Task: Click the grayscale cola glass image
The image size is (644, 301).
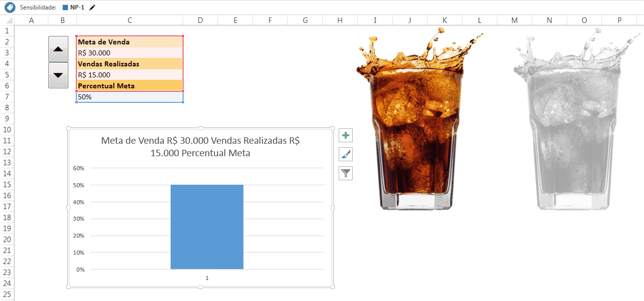Action: pos(576,120)
